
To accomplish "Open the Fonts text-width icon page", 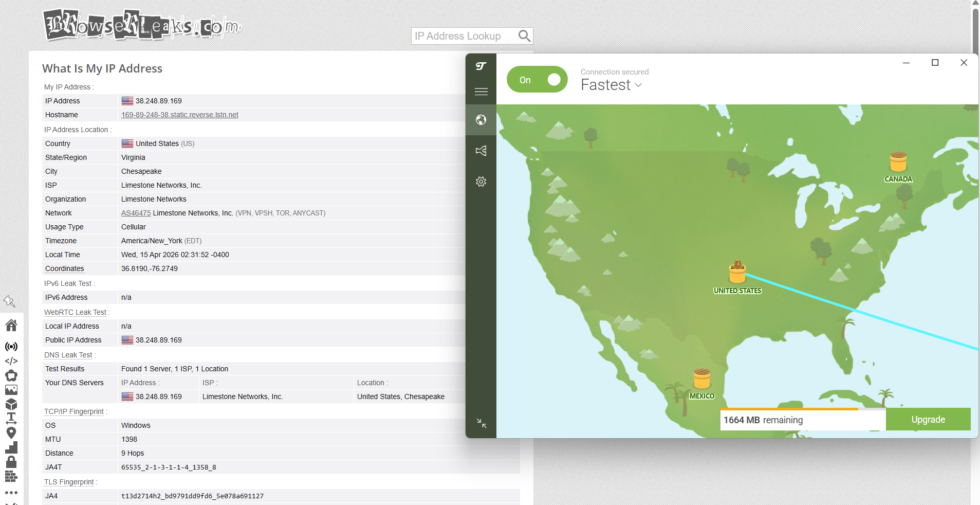I will [11, 419].
